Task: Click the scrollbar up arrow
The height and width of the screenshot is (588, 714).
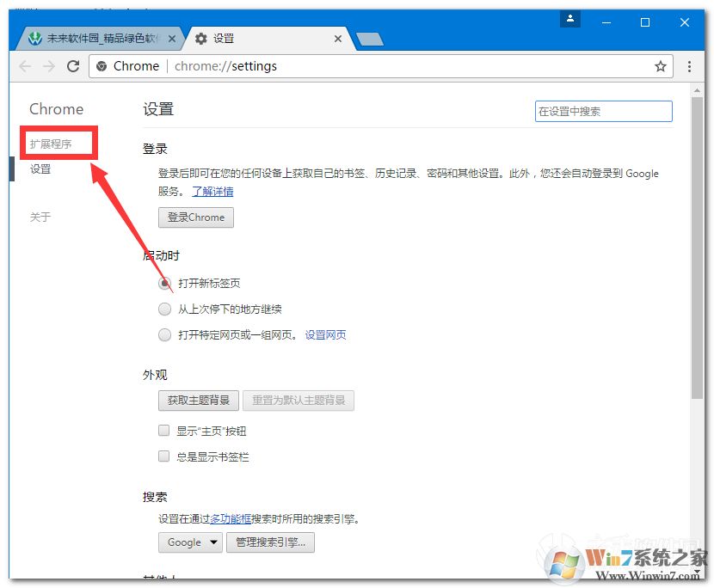Action: 697,90
